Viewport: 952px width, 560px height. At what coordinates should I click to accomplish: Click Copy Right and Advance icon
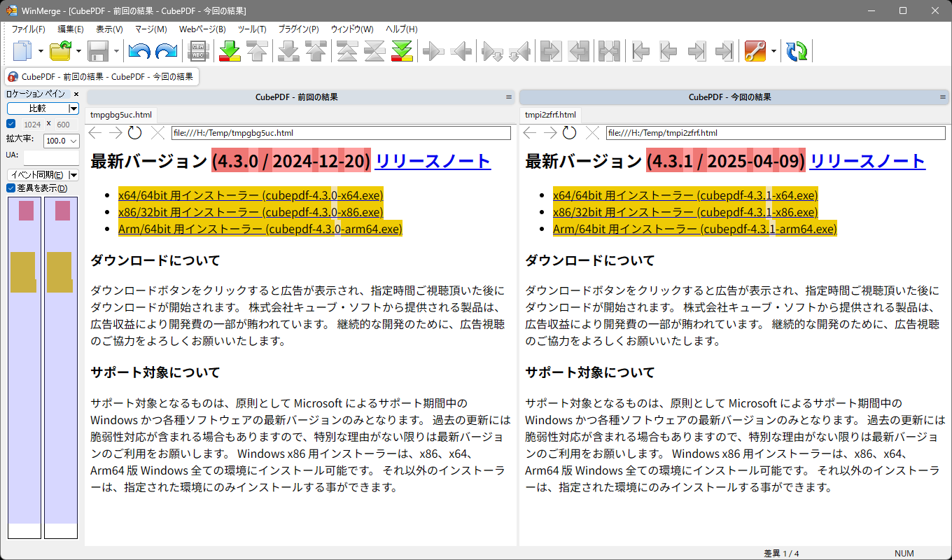point(493,51)
